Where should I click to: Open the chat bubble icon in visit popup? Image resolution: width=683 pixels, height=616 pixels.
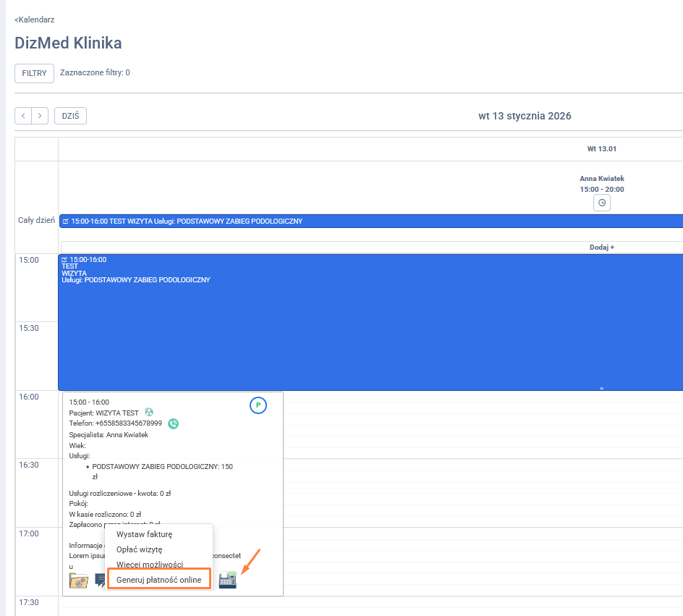point(99,581)
